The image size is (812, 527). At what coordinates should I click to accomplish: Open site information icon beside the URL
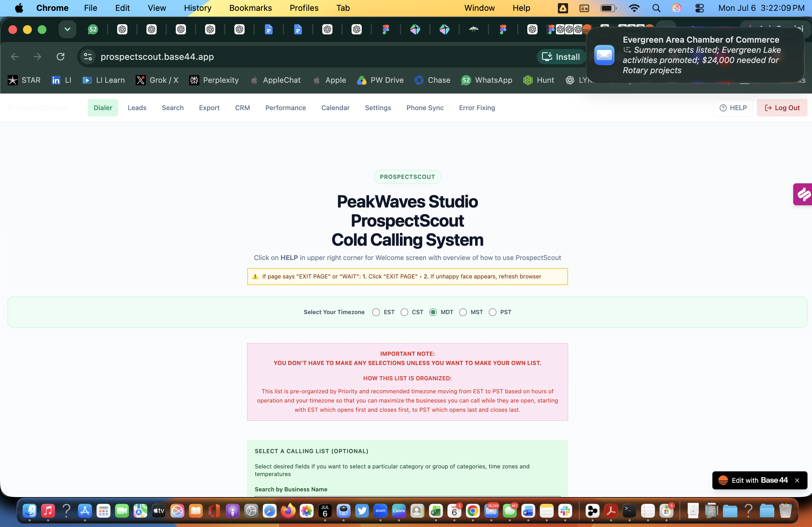[88, 57]
